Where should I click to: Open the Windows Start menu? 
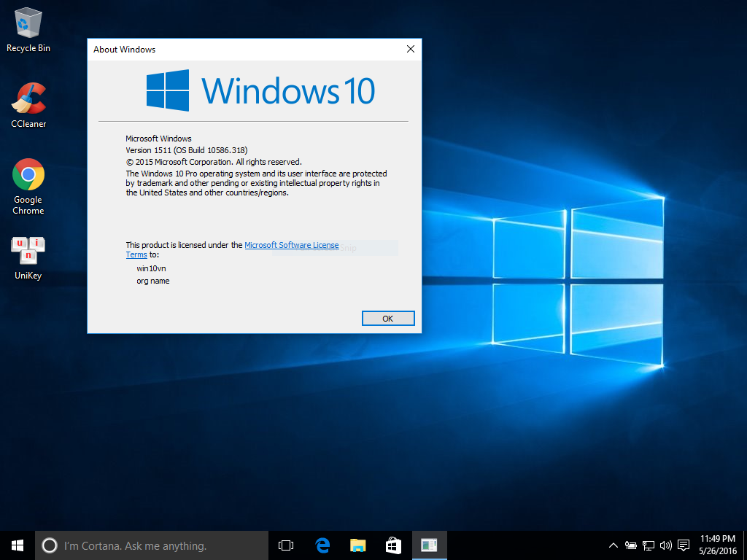18,545
